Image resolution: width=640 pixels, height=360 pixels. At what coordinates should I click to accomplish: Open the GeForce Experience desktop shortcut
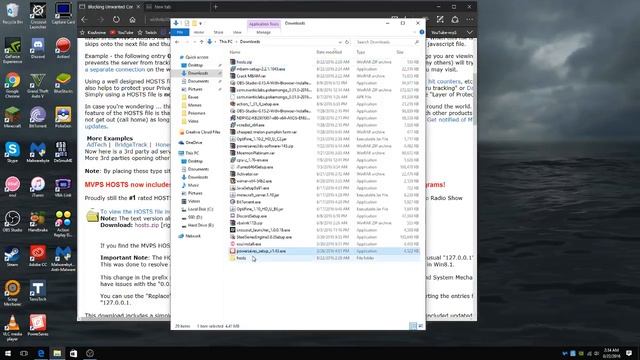[12, 51]
